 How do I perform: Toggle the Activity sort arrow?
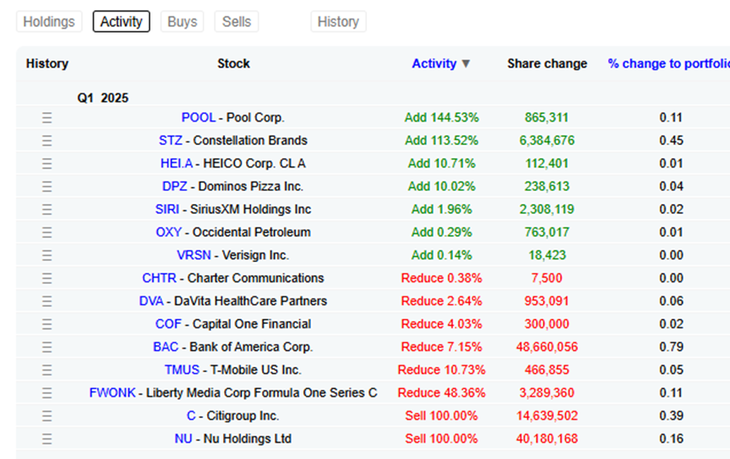pyautogui.click(x=465, y=64)
